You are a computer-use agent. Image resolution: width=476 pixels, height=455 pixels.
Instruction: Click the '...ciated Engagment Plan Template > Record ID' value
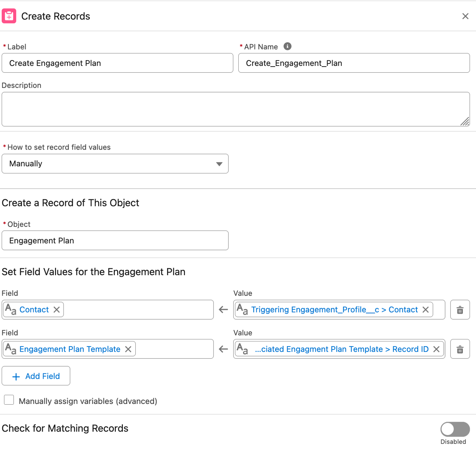tap(342, 349)
